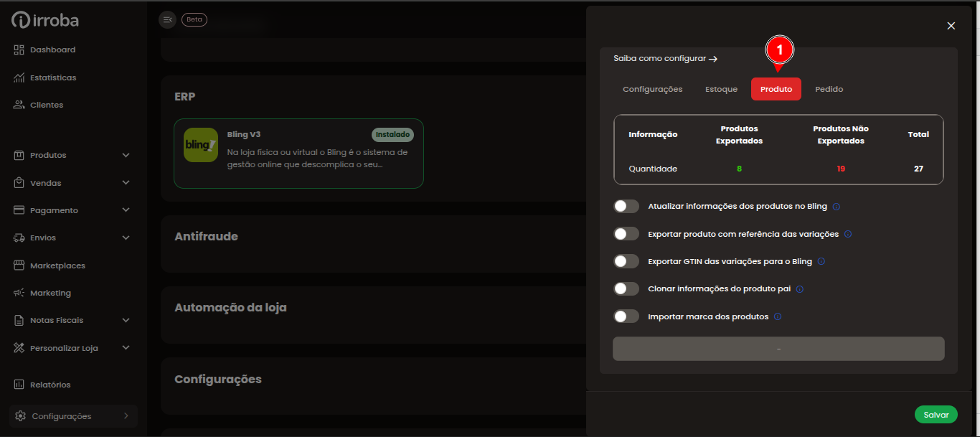Screen dimensions: 980x437
Task: Click Automação da loja section
Action: coord(230,307)
